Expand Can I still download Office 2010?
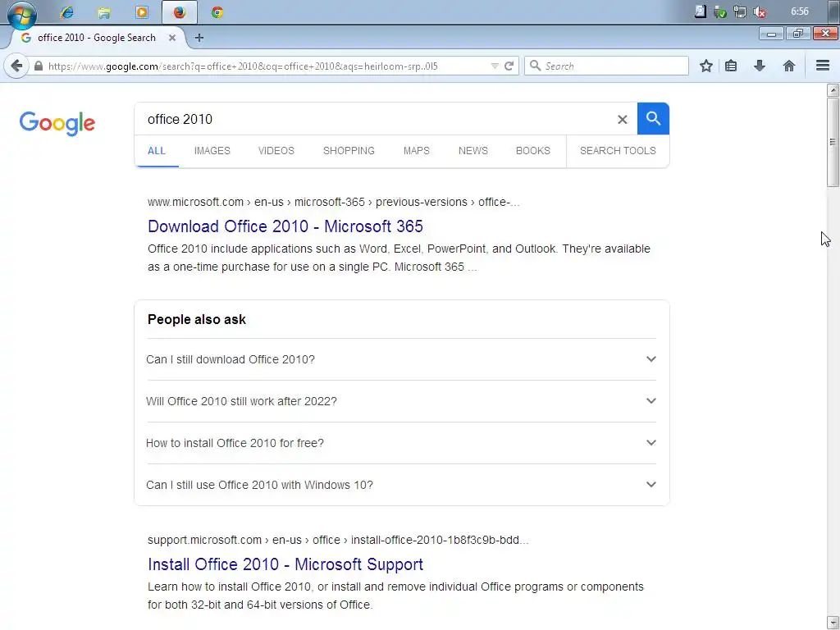This screenshot has width=840, height=630. (x=401, y=359)
